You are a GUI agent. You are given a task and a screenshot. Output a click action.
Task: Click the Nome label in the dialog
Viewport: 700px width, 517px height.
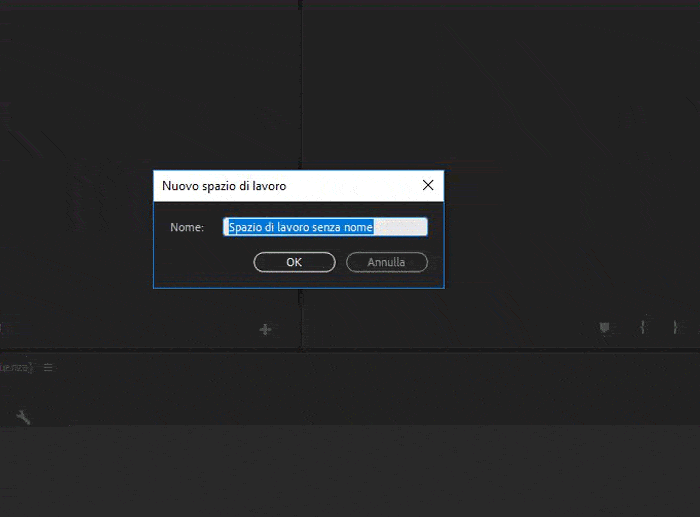[187, 228]
